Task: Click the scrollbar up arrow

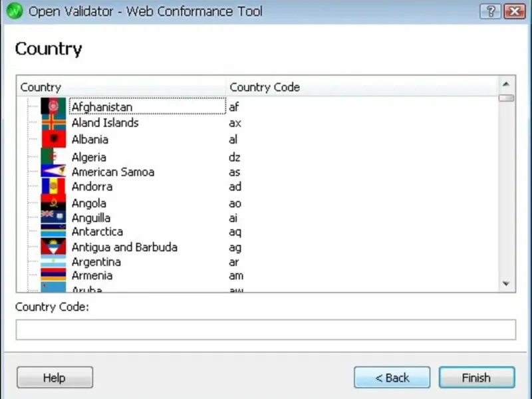Action: (506, 84)
